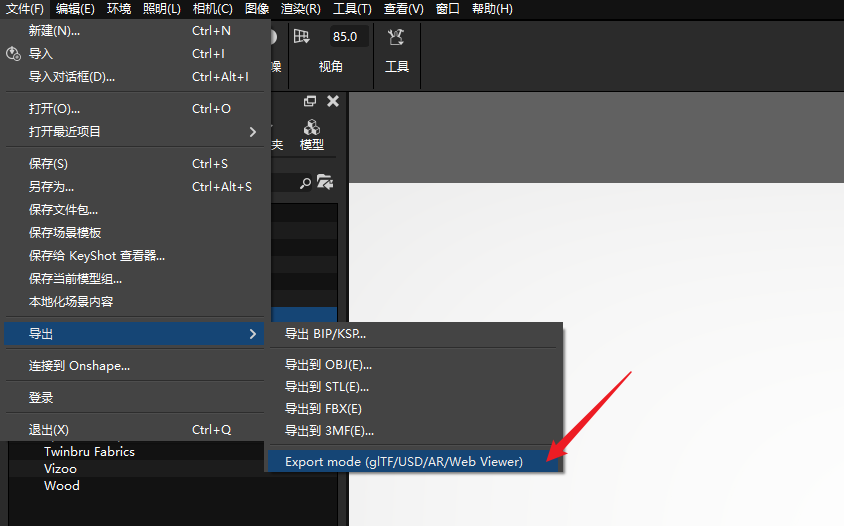The width and height of the screenshot is (844, 526).
Task: Click the search magnifier icon
Action: [x=305, y=184]
